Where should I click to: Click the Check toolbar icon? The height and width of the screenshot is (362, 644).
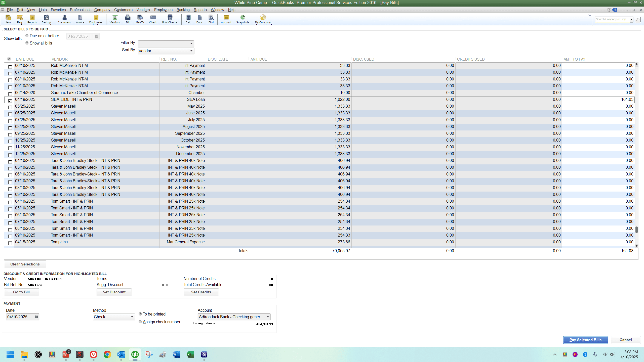153,19
